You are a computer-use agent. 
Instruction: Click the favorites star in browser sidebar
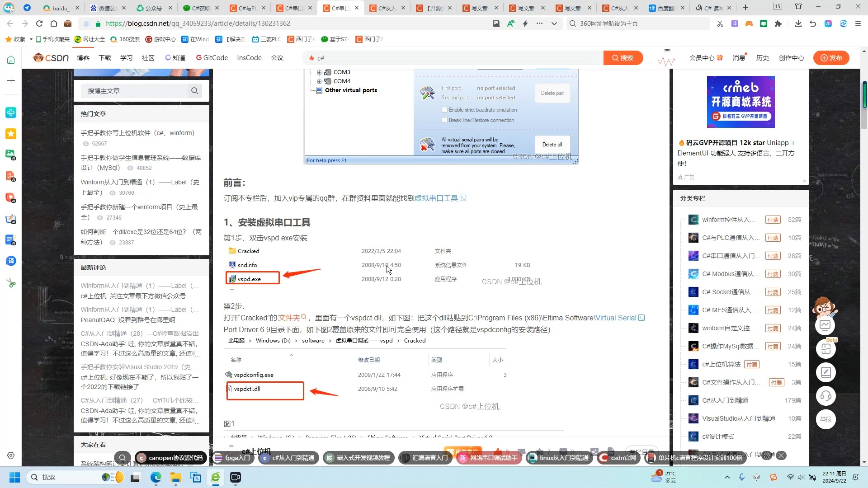click(10, 133)
